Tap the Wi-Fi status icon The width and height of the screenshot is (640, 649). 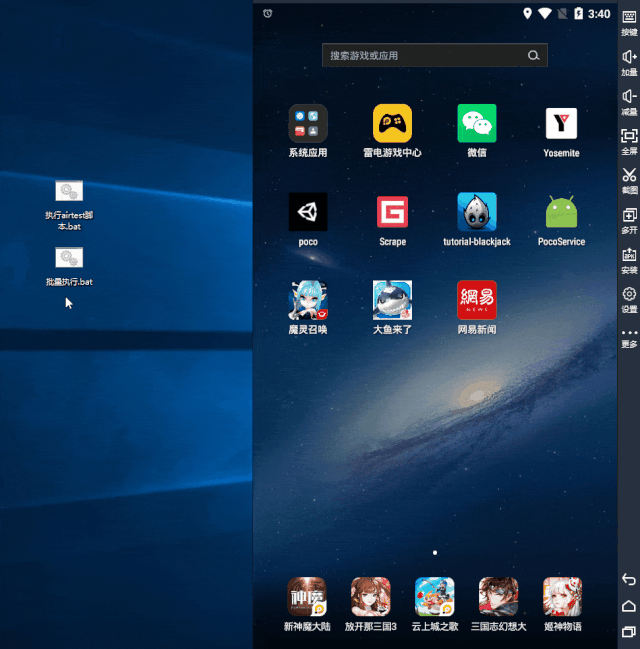point(545,14)
